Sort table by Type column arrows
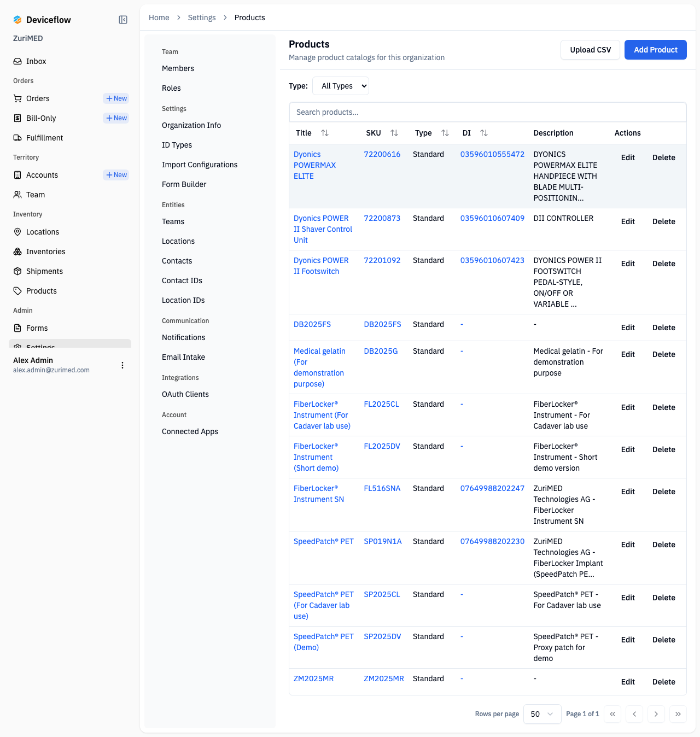 [x=445, y=133]
